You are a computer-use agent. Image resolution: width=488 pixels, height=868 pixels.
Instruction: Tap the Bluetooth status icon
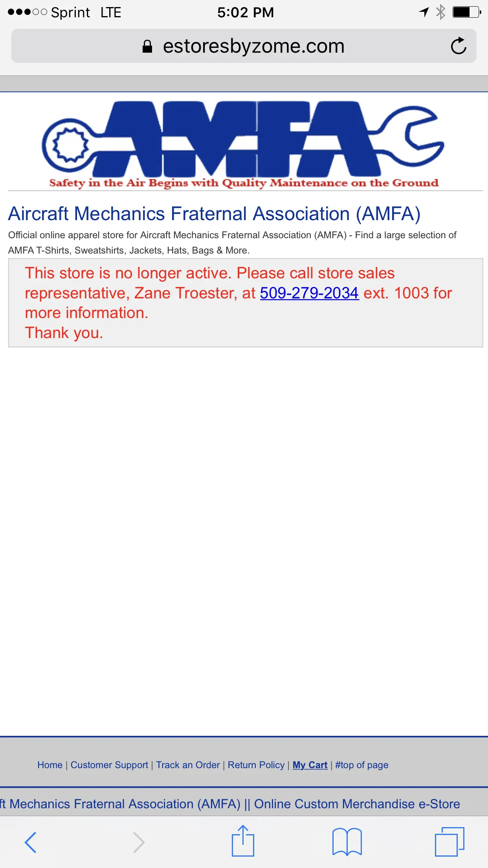pyautogui.click(x=441, y=12)
